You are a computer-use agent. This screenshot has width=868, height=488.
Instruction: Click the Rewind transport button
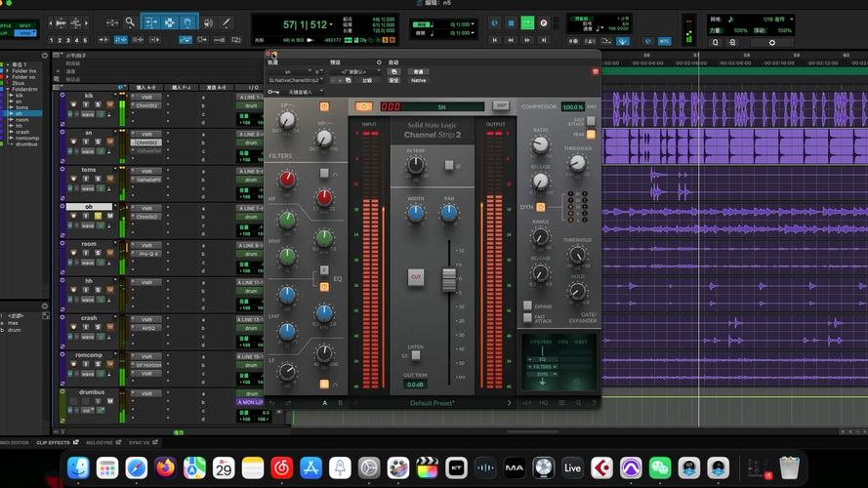511,40
